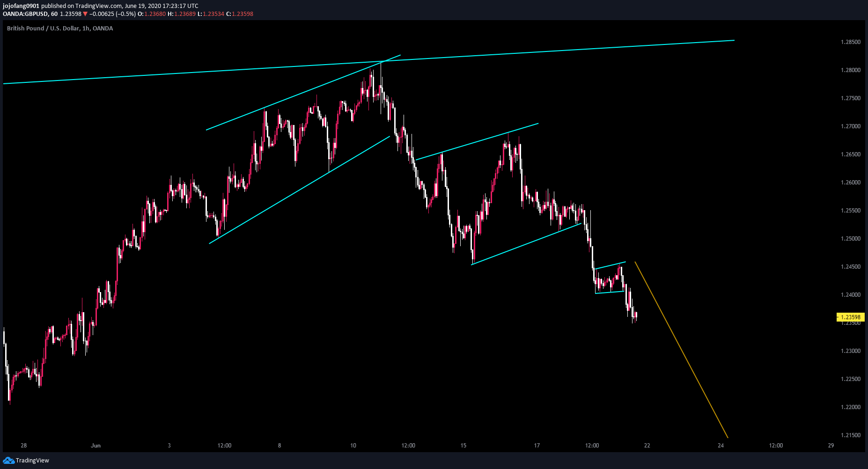The height and width of the screenshot is (469, 868).
Task: Click the date label 3 on time axis
Action: 169,446
